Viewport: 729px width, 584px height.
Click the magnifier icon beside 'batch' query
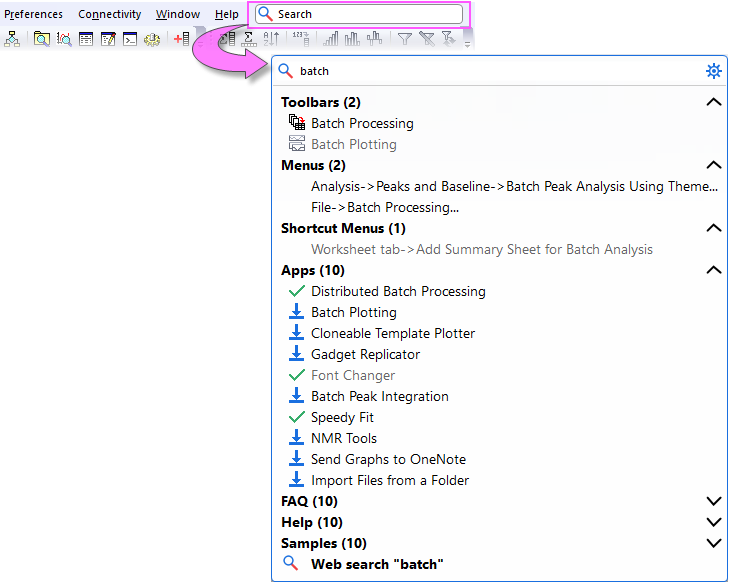click(x=285, y=71)
